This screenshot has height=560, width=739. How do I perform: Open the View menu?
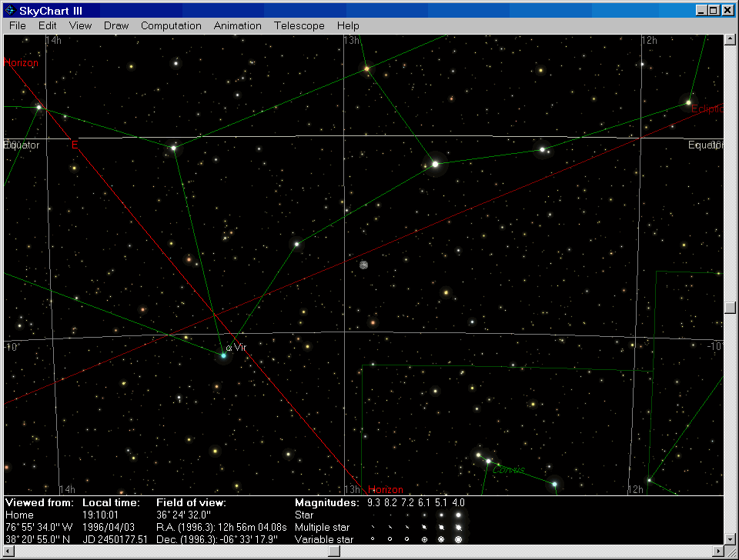[80, 25]
